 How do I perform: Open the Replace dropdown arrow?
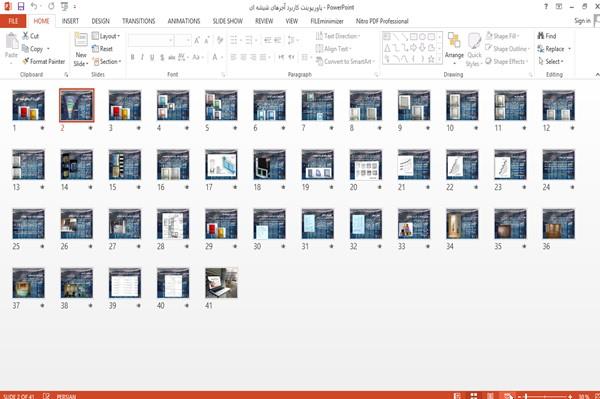(569, 49)
